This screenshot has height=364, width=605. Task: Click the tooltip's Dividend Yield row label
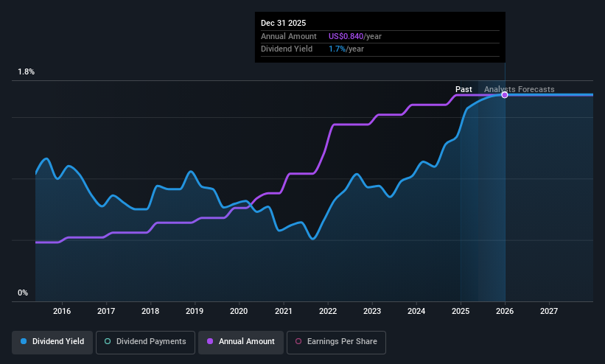(287, 49)
